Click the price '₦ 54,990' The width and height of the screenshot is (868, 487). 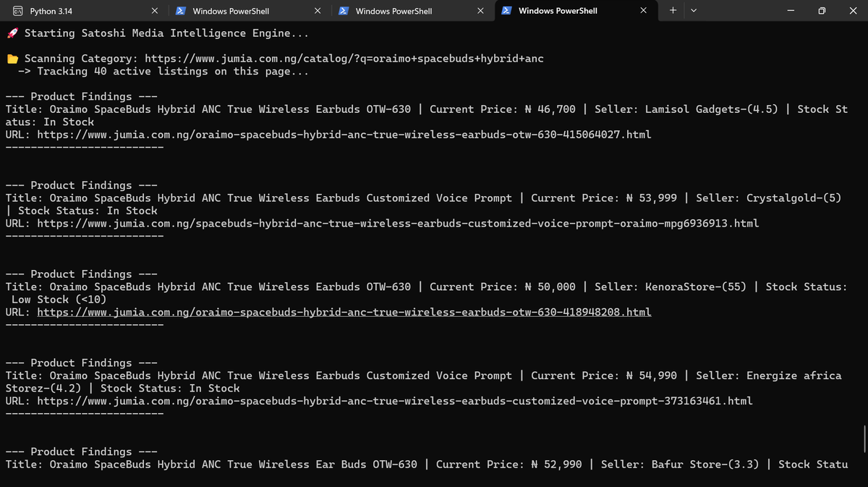coord(651,376)
